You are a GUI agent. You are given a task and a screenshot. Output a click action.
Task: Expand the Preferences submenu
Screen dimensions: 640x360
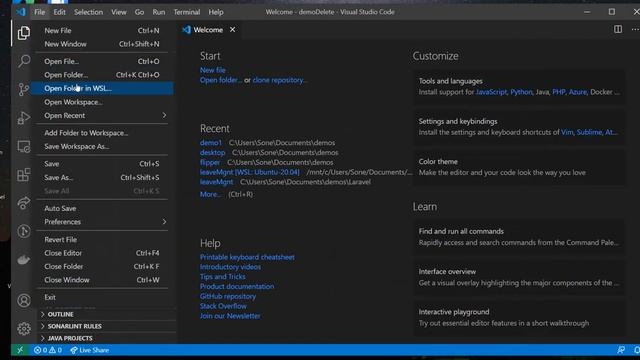pyautogui.click(x=102, y=222)
